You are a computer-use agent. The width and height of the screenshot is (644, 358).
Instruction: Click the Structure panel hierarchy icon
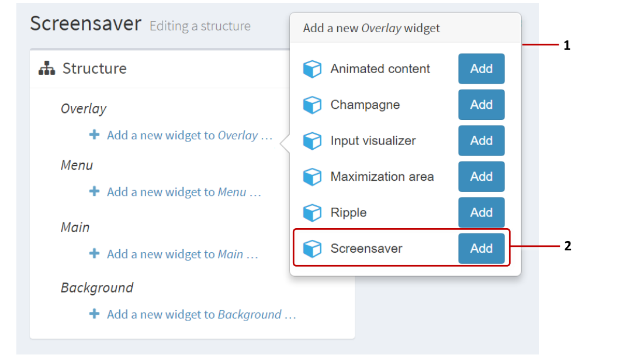click(47, 68)
